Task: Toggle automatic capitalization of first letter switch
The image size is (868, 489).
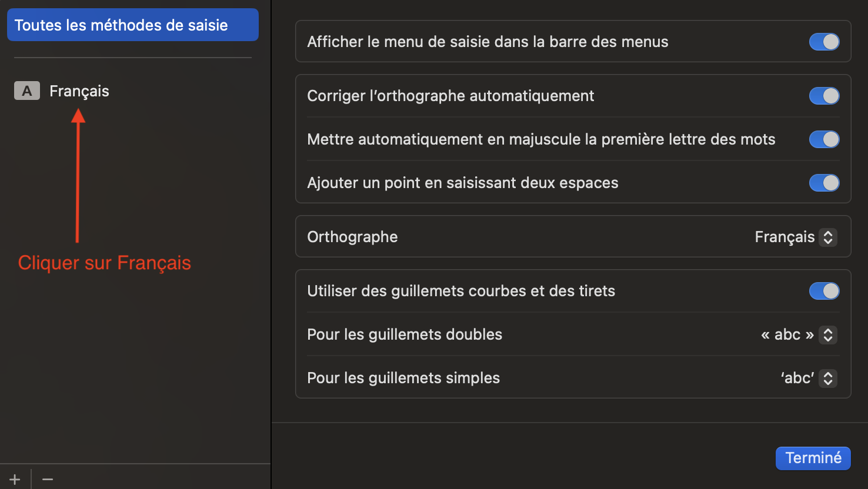Action: [x=824, y=139]
